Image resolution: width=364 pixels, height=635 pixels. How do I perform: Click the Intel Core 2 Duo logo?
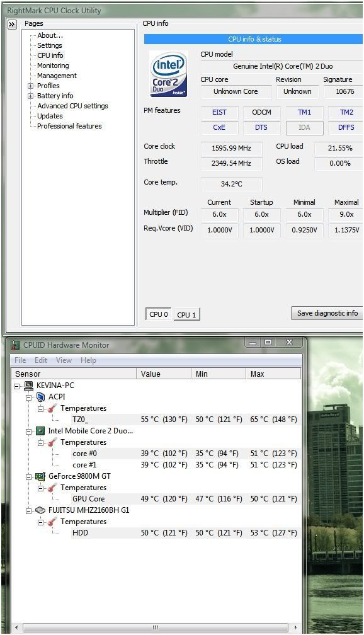pos(169,74)
